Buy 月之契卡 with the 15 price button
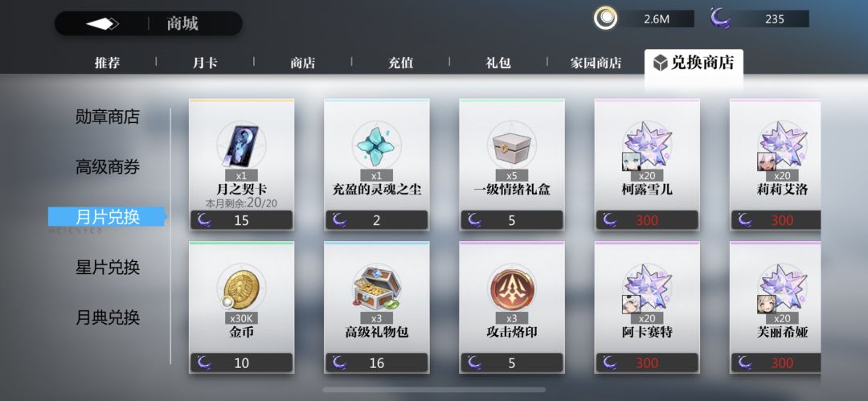 [x=241, y=220]
